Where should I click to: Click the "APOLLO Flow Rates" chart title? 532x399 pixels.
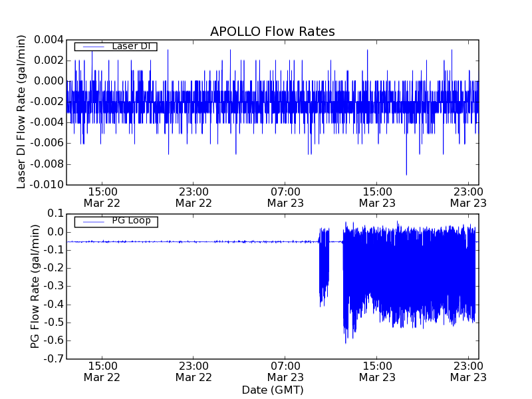(273, 31)
